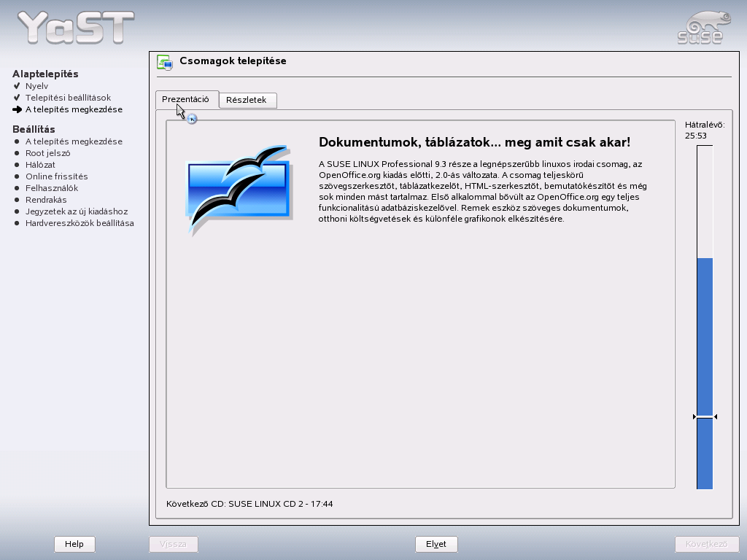Viewport: 747px width, 560px height.
Task: Click Rendrakás step
Action: click(x=46, y=200)
